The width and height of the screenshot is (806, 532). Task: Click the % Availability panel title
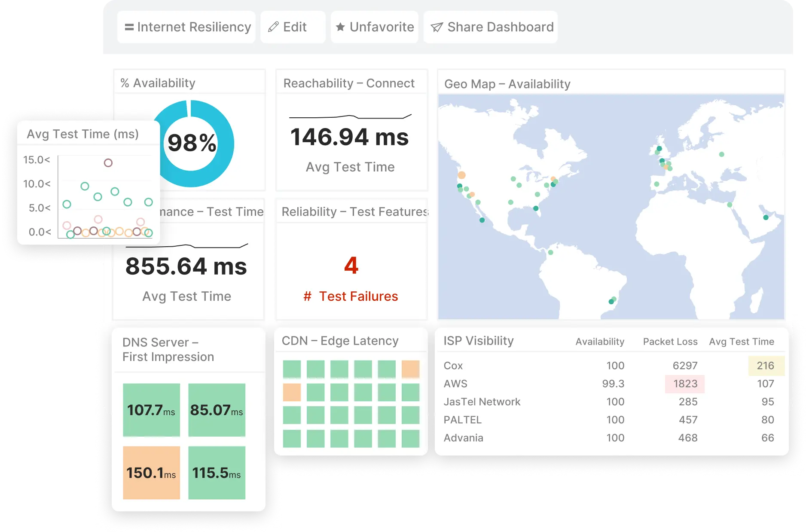158,83
